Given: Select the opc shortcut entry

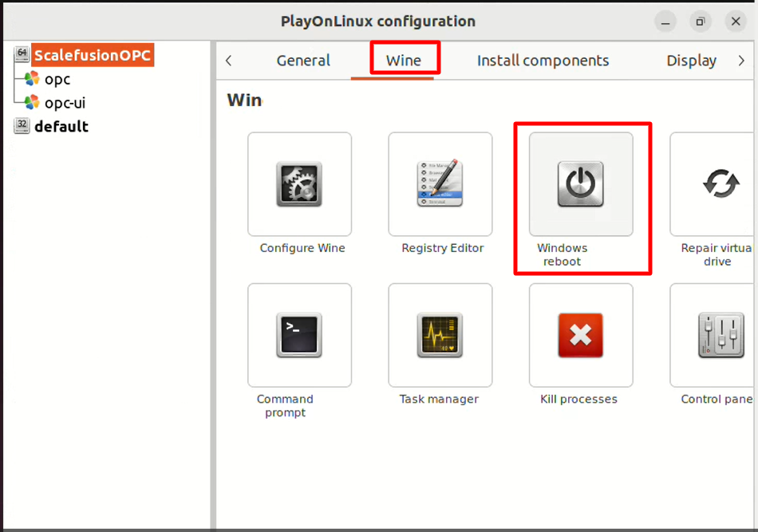Looking at the screenshot, I should 57,79.
